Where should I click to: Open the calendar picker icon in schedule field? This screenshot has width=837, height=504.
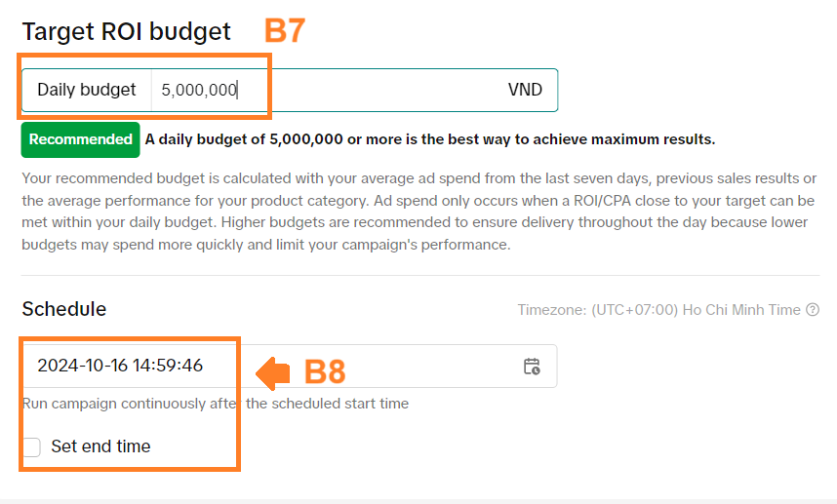coord(532,367)
